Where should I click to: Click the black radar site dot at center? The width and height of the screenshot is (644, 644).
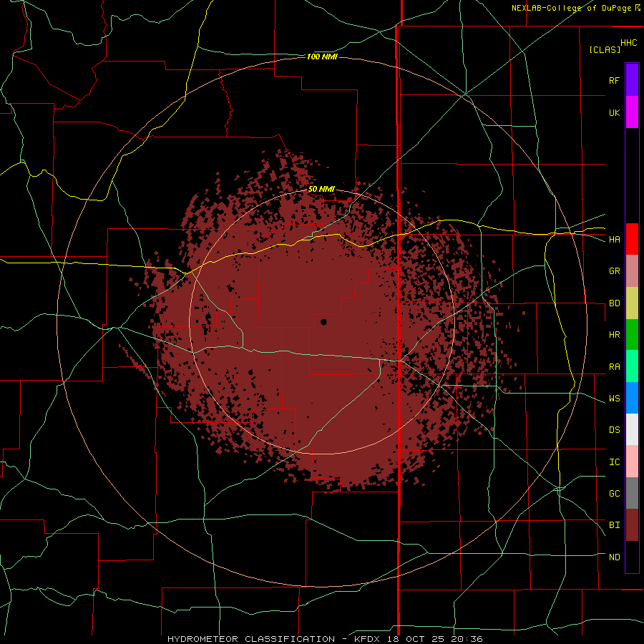[x=323, y=322]
